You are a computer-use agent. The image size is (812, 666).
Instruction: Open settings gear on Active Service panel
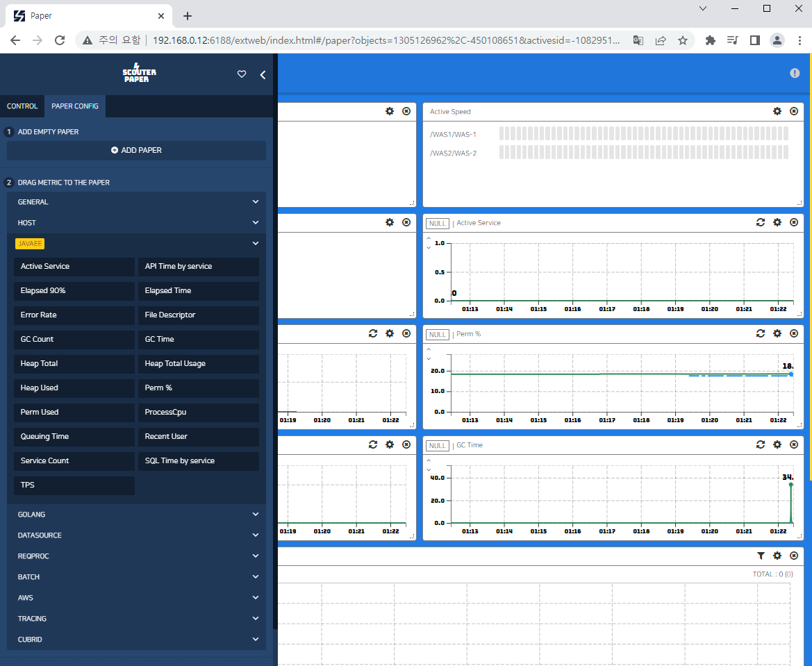(x=777, y=222)
